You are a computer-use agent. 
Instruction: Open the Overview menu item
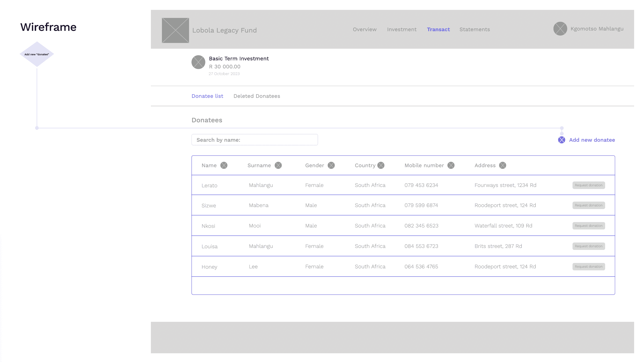click(x=365, y=29)
